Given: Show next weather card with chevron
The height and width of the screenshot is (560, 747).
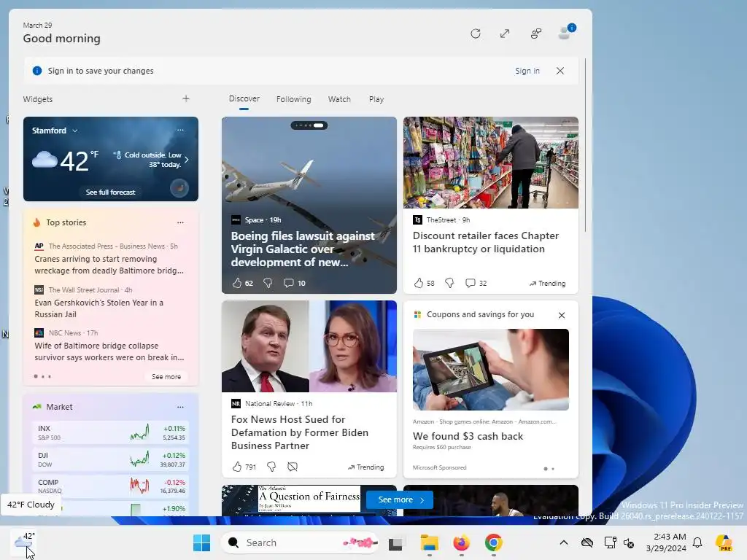Looking at the screenshot, I should click(187, 160).
